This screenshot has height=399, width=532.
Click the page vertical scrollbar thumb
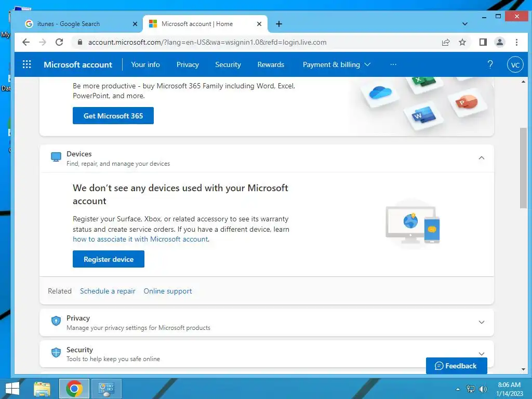tap(523, 168)
